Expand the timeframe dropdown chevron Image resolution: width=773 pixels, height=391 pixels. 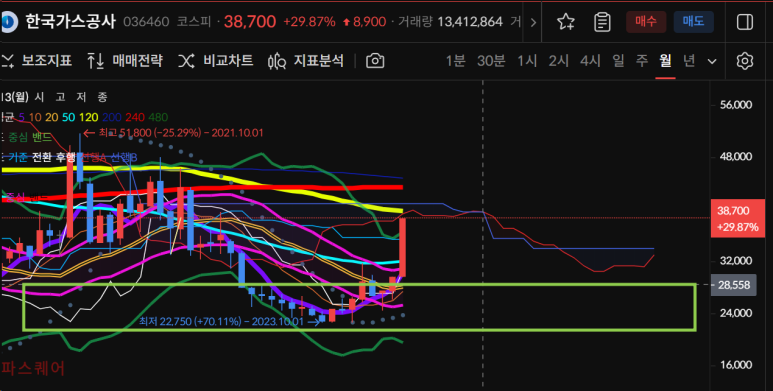click(711, 62)
